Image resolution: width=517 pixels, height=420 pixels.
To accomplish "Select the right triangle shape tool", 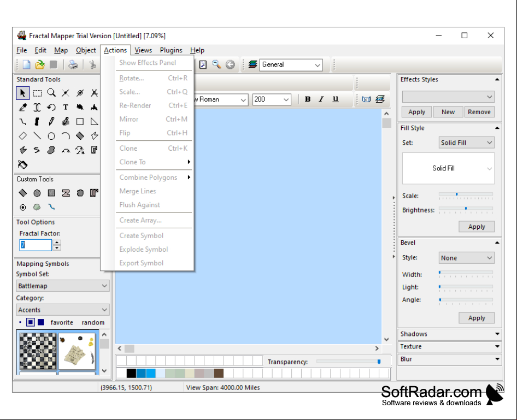I will (95, 122).
